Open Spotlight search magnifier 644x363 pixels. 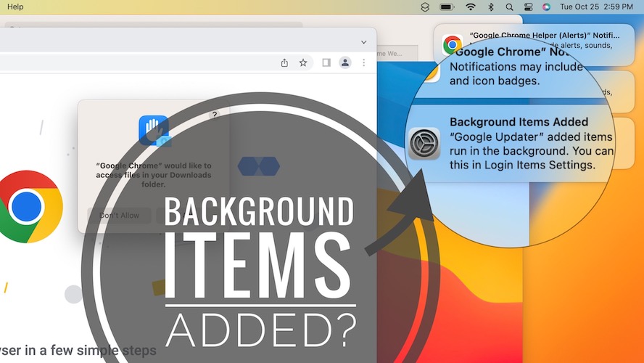coord(509,7)
